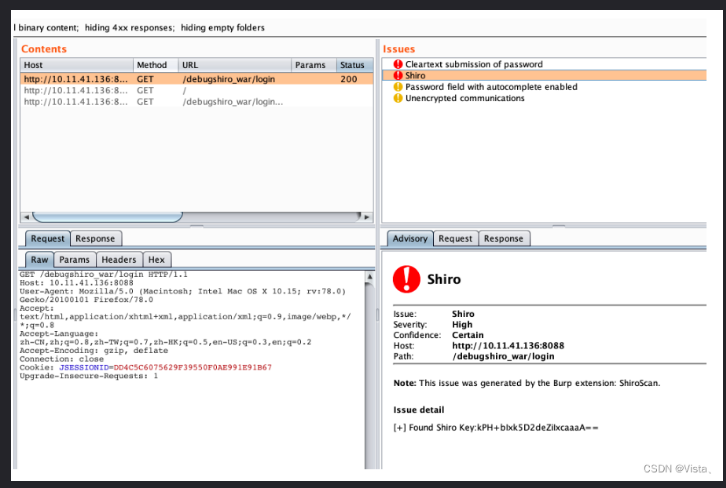Click the large red Shiro advisory icon
The image size is (726, 488).
406,279
